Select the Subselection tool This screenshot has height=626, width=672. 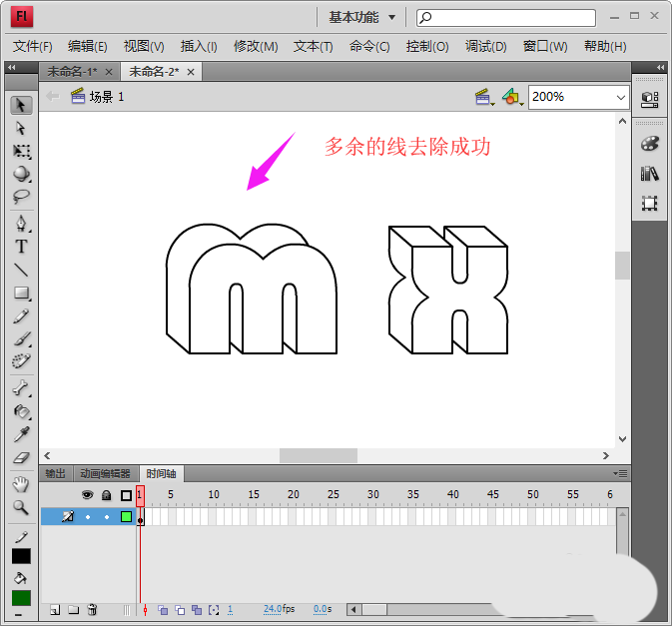pos(21,128)
